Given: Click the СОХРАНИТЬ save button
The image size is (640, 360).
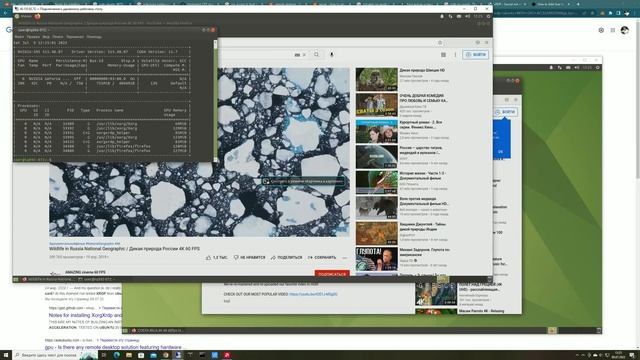Looking at the screenshot, I should click(322, 258).
